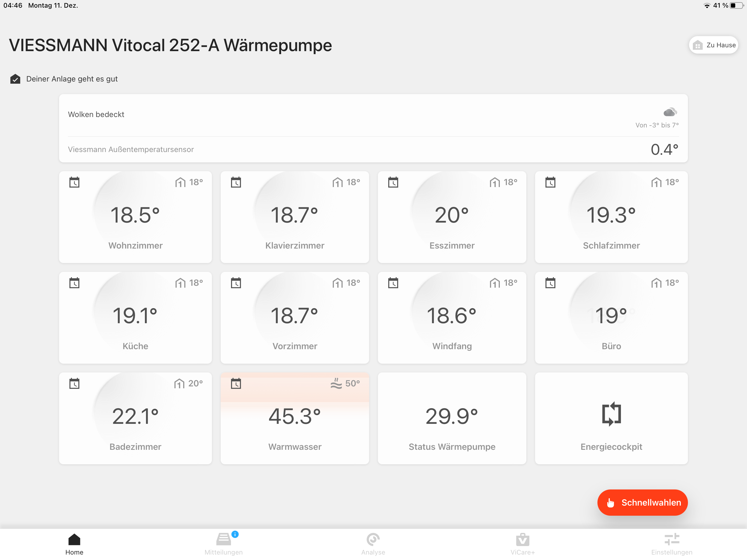Click schedule icon on Badezimmer tile
The width and height of the screenshot is (747, 560).
[74, 383]
